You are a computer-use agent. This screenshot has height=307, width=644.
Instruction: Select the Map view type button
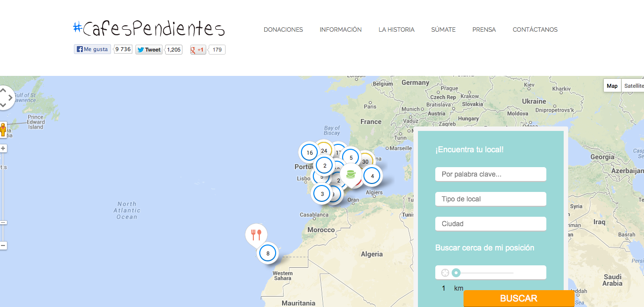[x=612, y=86]
